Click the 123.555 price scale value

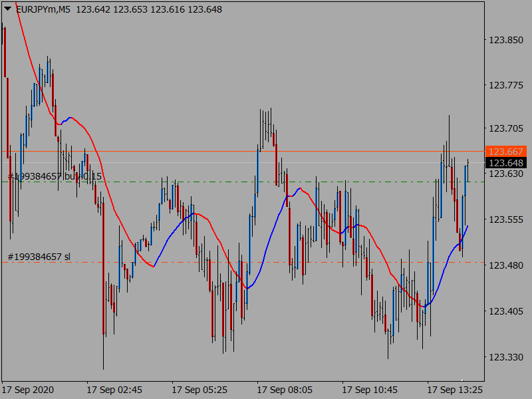coord(506,220)
